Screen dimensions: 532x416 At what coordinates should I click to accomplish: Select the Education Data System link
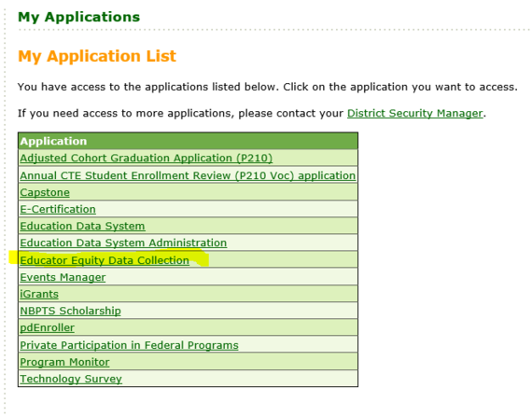tap(82, 226)
